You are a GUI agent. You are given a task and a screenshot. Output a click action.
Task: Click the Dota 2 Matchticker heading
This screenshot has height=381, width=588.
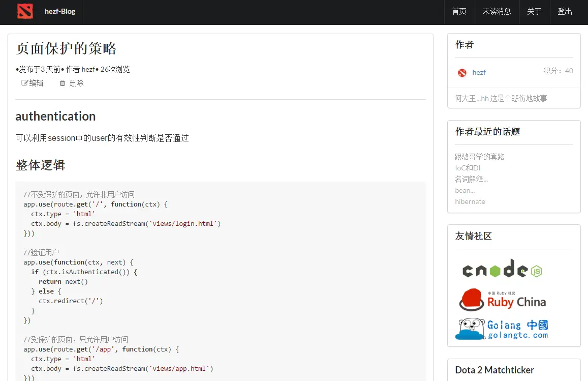point(494,370)
